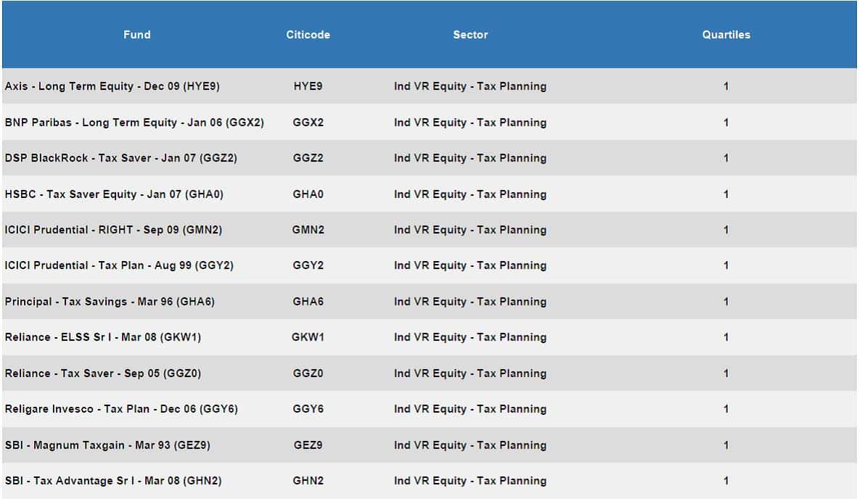Select SBI Magnum Taxgain Mar 93 fund
Screen dimensions: 862x504
pos(107,445)
